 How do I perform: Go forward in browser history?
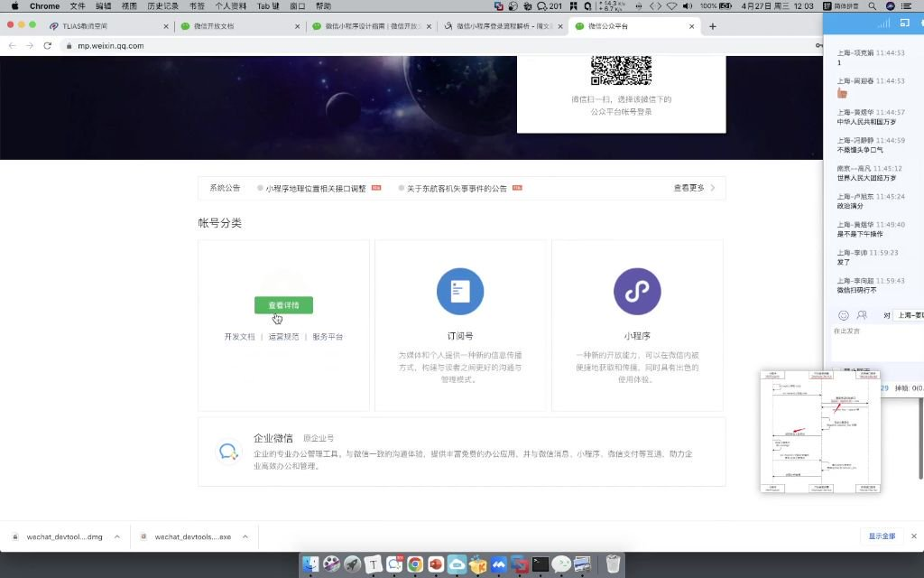point(30,45)
